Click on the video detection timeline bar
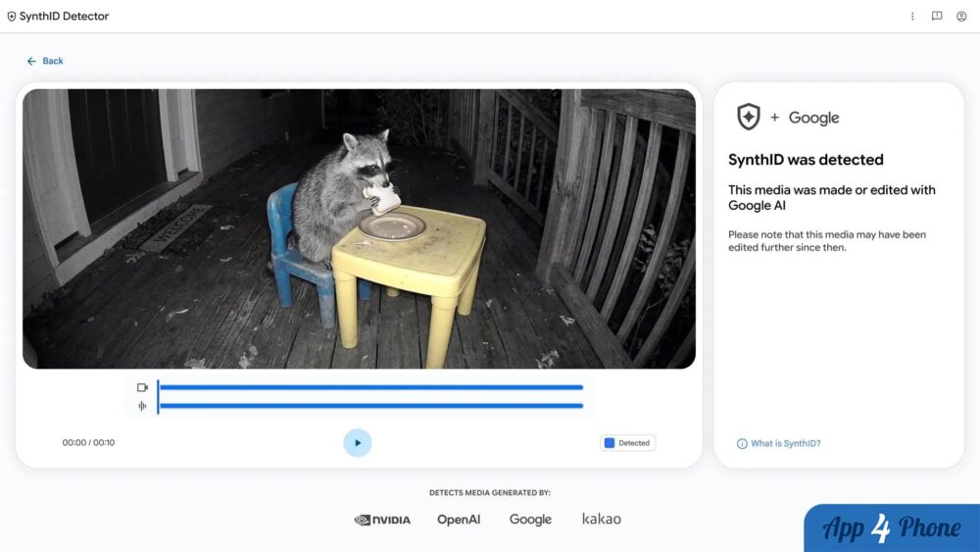 pyautogui.click(x=371, y=387)
